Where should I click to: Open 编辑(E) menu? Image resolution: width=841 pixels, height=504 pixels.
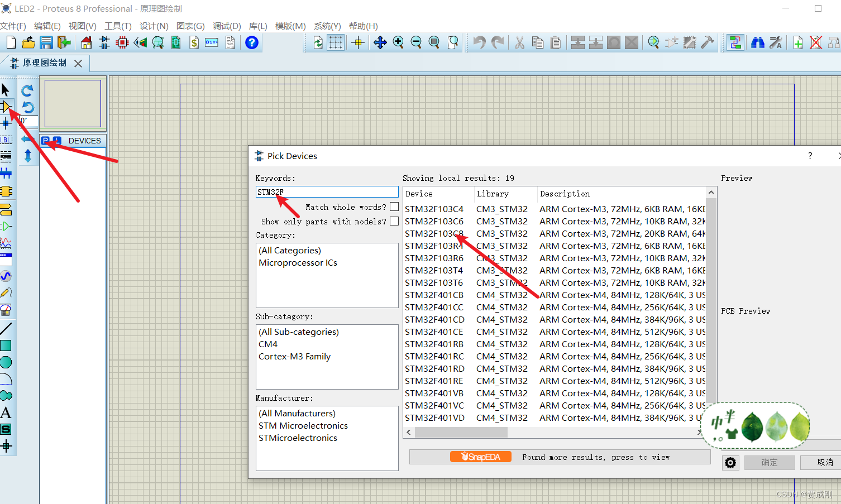click(x=47, y=26)
